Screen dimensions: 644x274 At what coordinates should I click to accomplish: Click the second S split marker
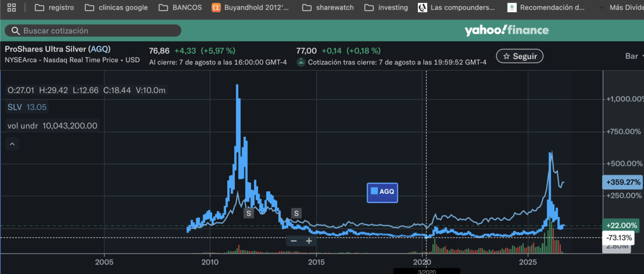(x=296, y=213)
